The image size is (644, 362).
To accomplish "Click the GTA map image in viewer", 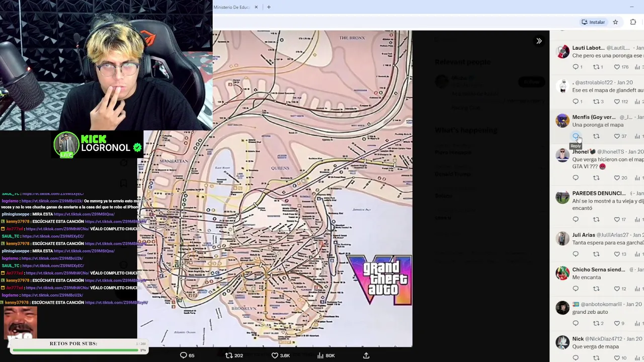I will (275, 189).
